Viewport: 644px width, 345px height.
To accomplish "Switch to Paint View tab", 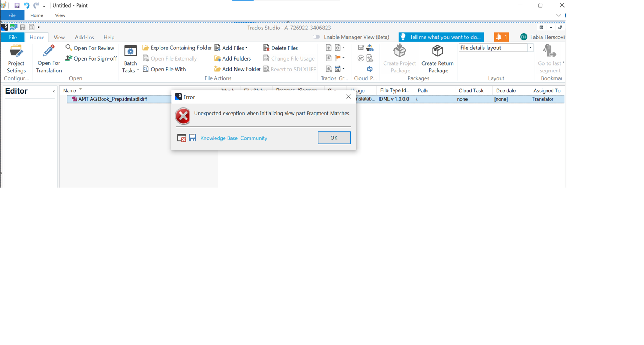I will 60,15.
